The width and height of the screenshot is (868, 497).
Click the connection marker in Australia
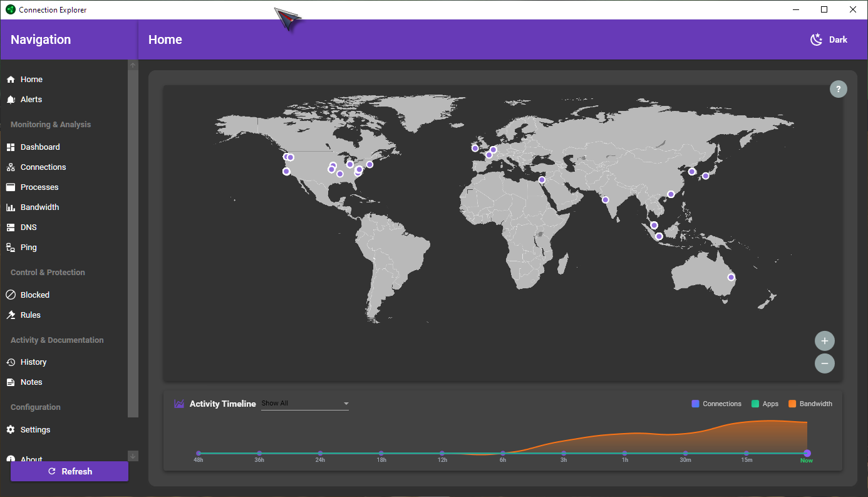731,277
